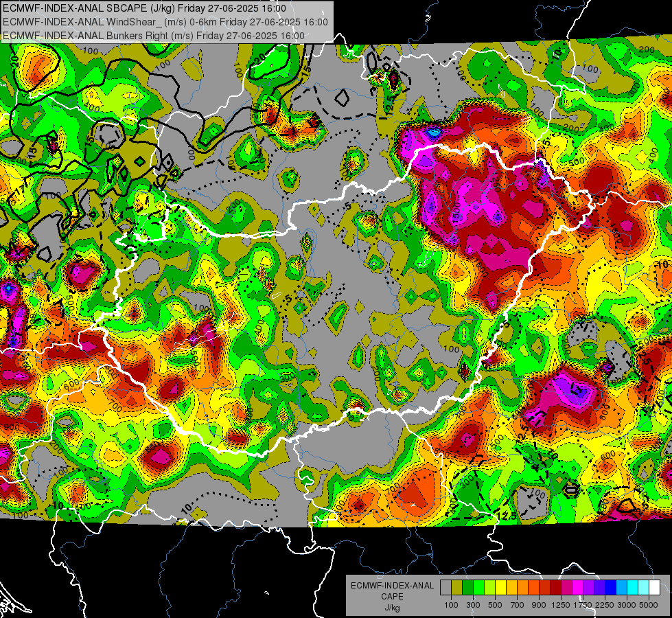Click the azure light-blue legend swatch

pyautogui.click(x=621, y=588)
